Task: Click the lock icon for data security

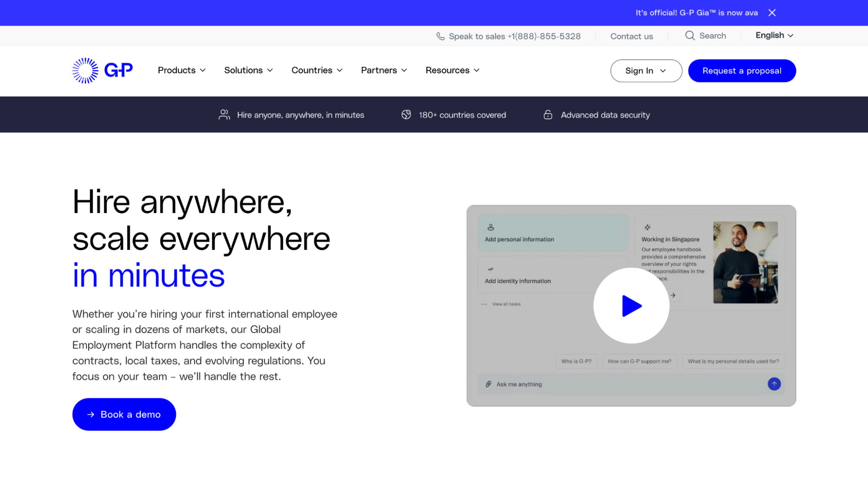Action: pyautogui.click(x=548, y=115)
